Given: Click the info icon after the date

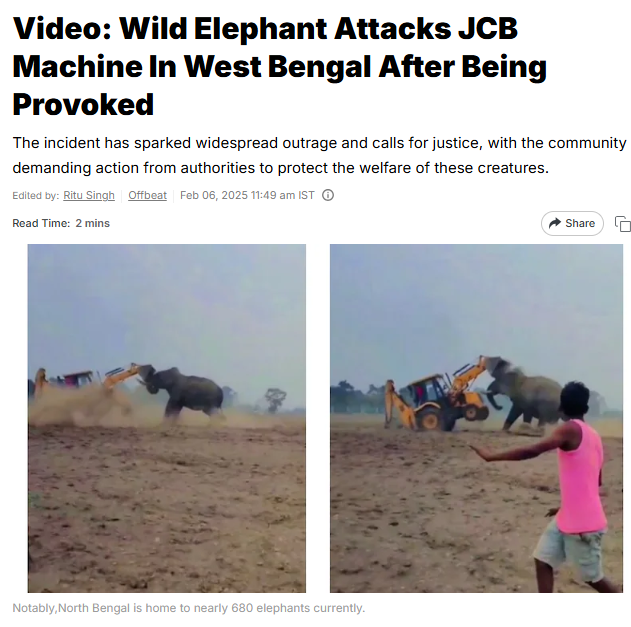Looking at the screenshot, I should pyautogui.click(x=328, y=195).
